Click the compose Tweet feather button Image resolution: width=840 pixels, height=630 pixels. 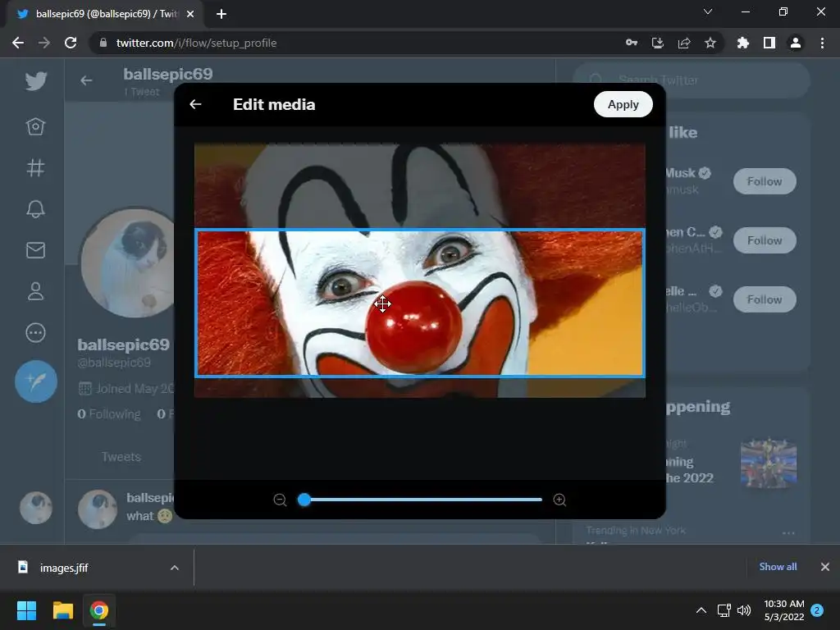[x=36, y=381]
